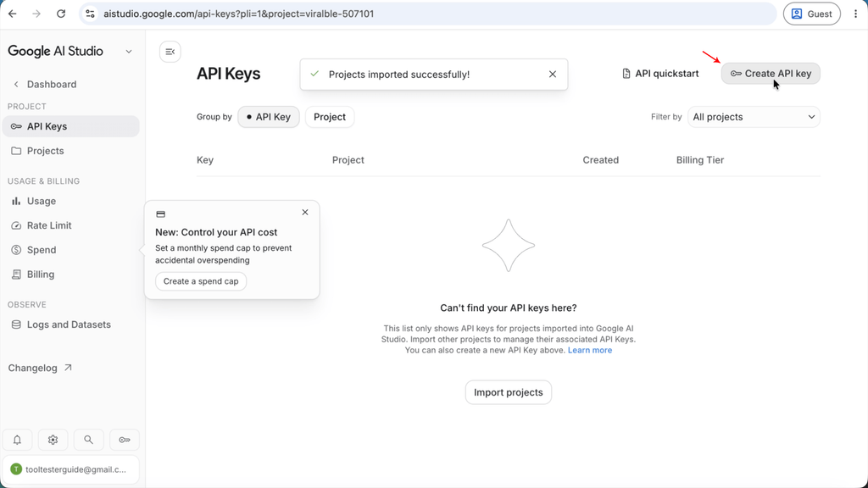Screen dimensions: 868x488
Task: Click the key icon at sidebar bottom
Action: click(125, 440)
